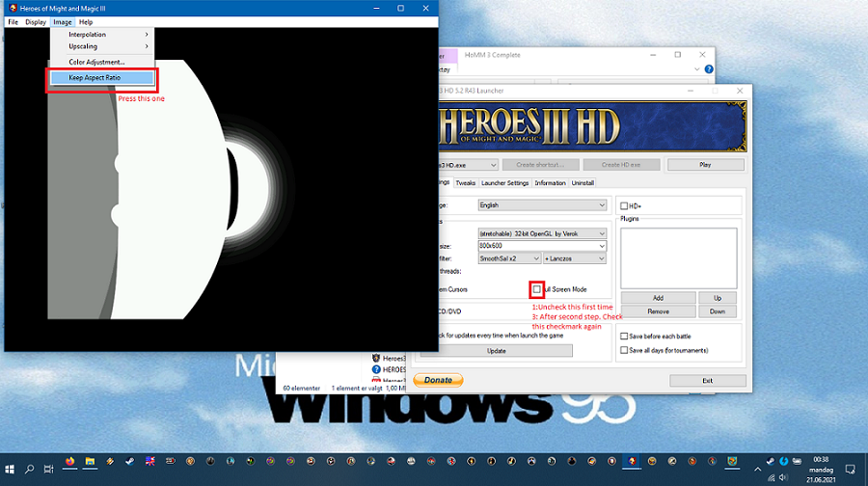Switch to the Uninstall tab
868x486 pixels.
point(583,182)
